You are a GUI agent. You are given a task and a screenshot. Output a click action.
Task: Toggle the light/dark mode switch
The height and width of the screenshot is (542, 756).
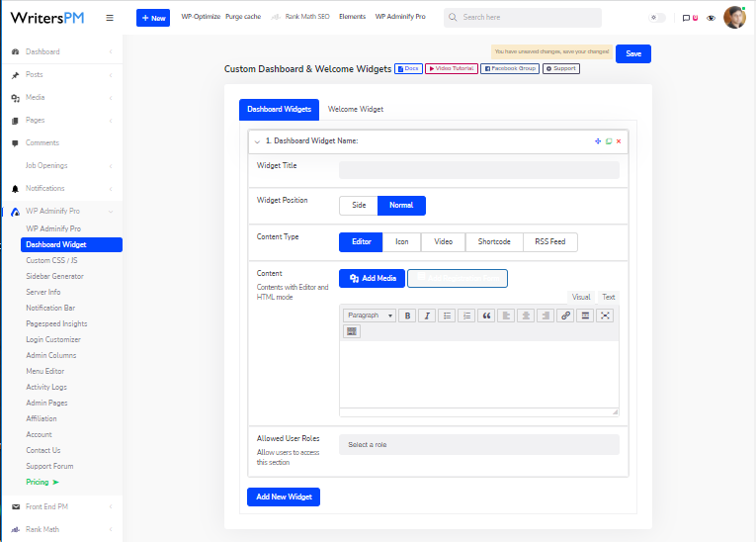tap(657, 18)
